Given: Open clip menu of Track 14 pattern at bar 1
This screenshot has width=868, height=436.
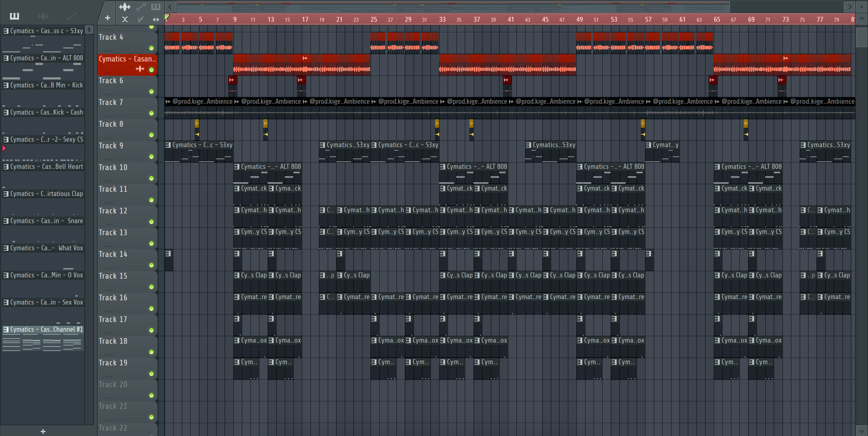Looking at the screenshot, I should pyautogui.click(x=168, y=253).
